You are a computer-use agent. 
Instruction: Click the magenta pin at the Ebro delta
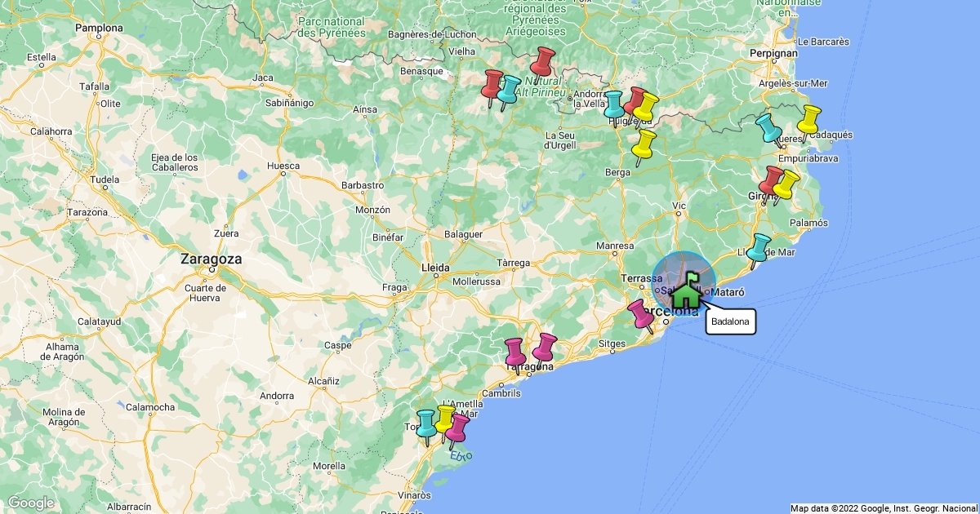point(458,427)
